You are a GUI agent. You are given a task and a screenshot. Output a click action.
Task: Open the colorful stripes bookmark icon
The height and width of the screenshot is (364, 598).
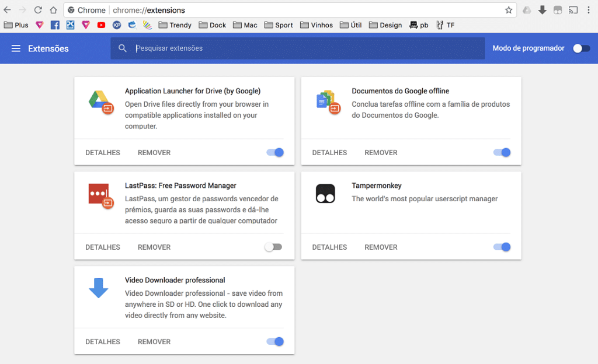click(x=147, y=25)
